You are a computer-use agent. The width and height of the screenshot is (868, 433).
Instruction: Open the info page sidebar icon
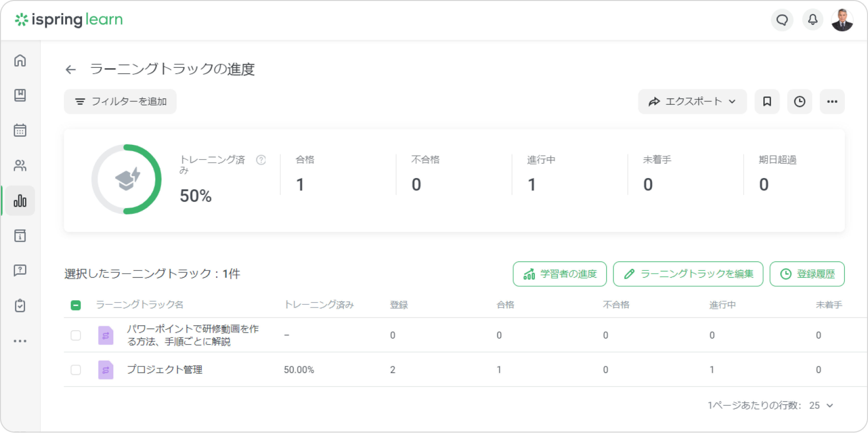[x=20, y=235]
